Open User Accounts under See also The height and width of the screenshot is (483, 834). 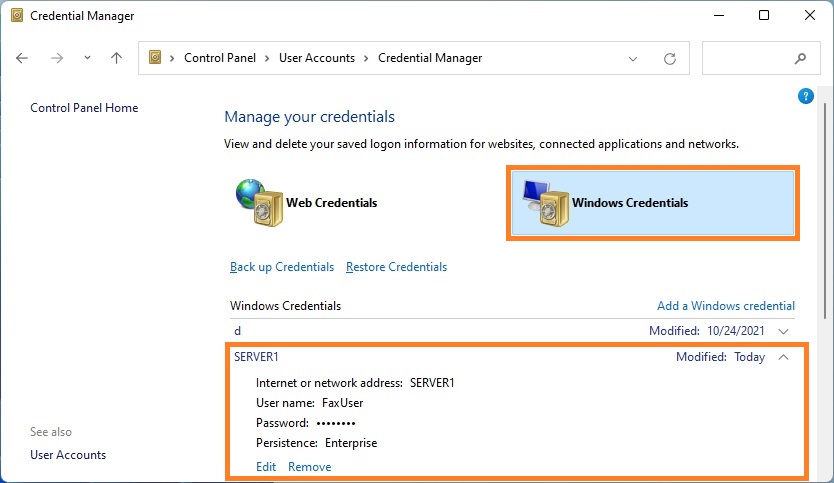(68, 455)
